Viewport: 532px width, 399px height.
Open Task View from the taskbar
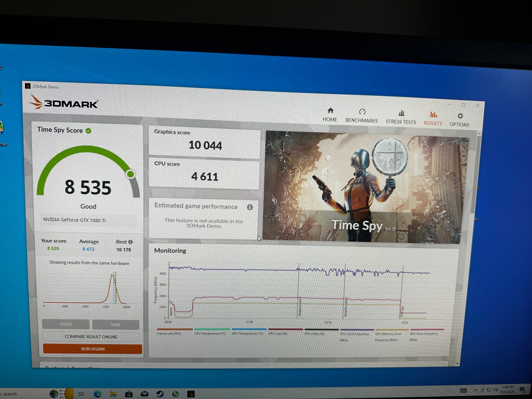pyautogui.click(x=81, y=394)
